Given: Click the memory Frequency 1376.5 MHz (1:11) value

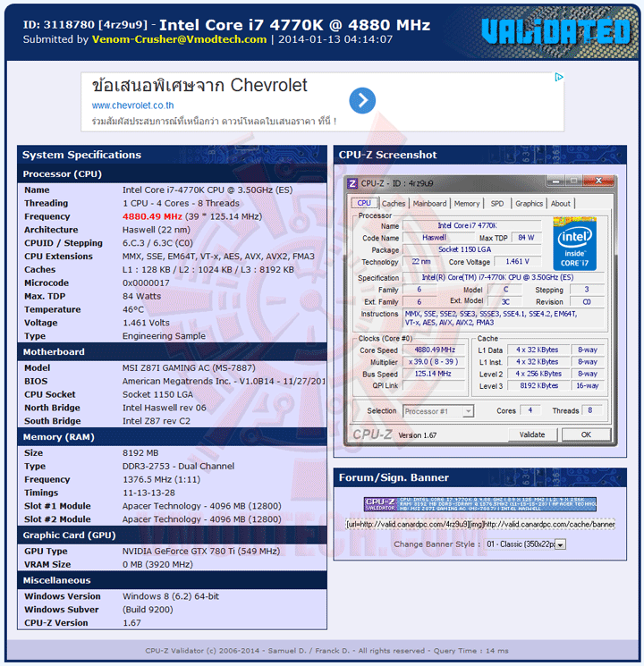Looking at the screenshot, I should [x=161, y=479].
